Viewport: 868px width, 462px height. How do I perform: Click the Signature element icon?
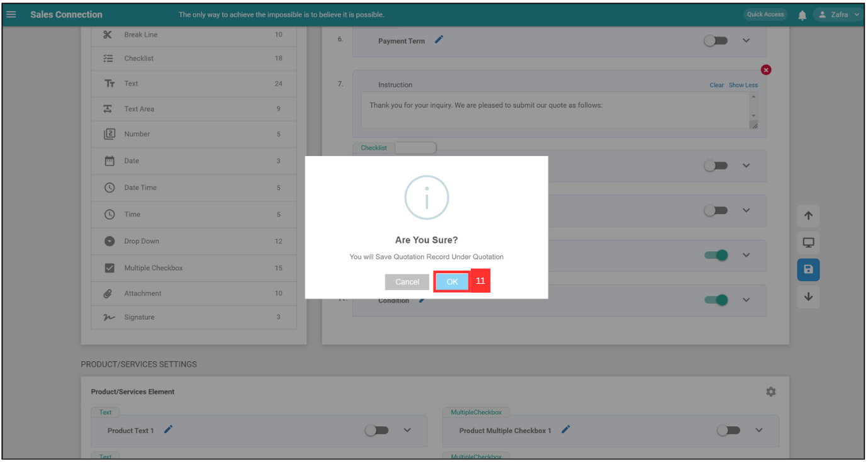(109, 317)
